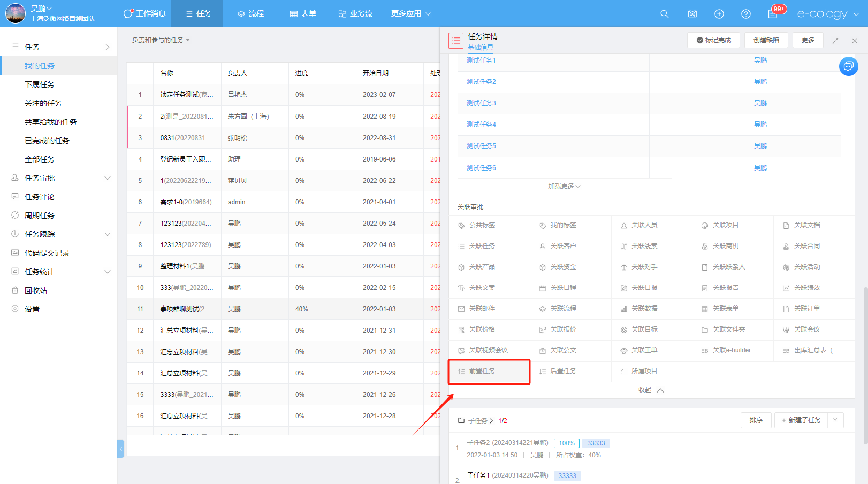Collapse associations with 收起
The image size is (868, 484).
pyautogui.click(x=651, y=390)
